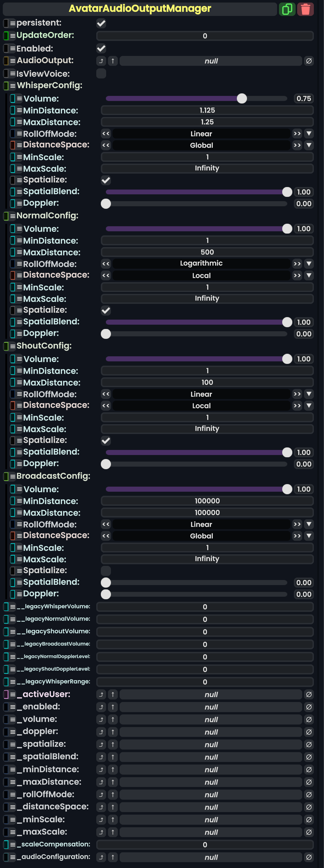This screenshot has height=868, width=324.
Task: Step NormalConfig RollOffMode to next value
Action: [x=297, y=263]
